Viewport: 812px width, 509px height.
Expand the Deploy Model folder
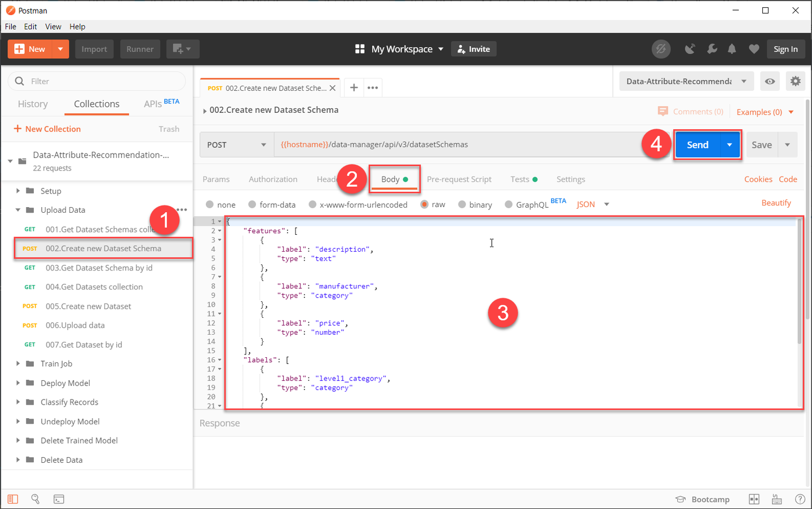click(x=17, y=383)
